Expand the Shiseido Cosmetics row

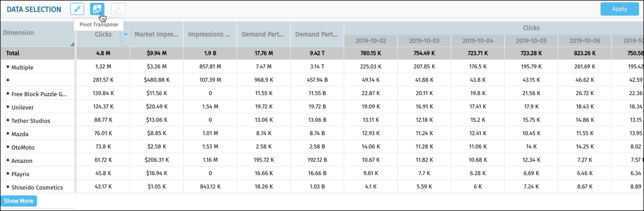pos(8,187)
